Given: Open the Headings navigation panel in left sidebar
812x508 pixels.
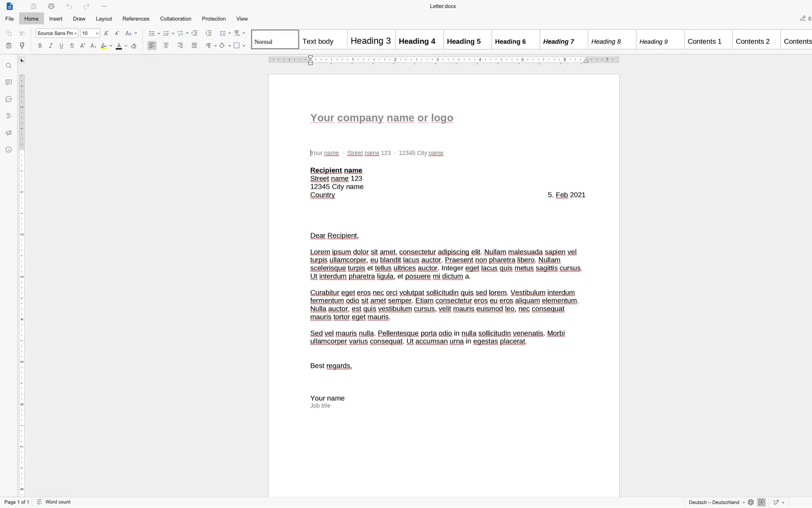Looking at the screenshot, I should 9,116.
